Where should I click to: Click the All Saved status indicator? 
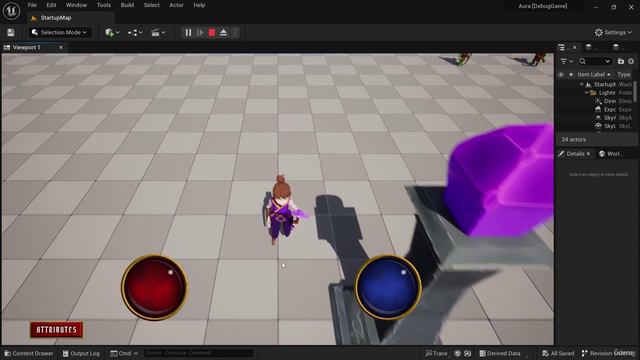click(x=558, y=353)
